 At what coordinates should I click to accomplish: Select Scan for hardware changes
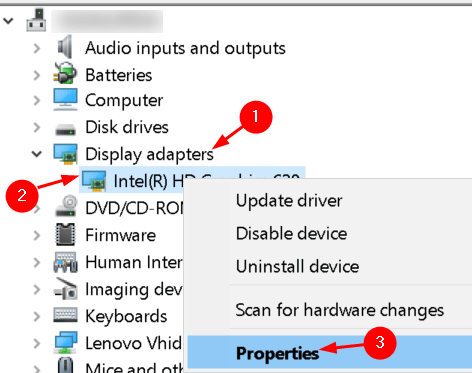[x=339, y=310]
